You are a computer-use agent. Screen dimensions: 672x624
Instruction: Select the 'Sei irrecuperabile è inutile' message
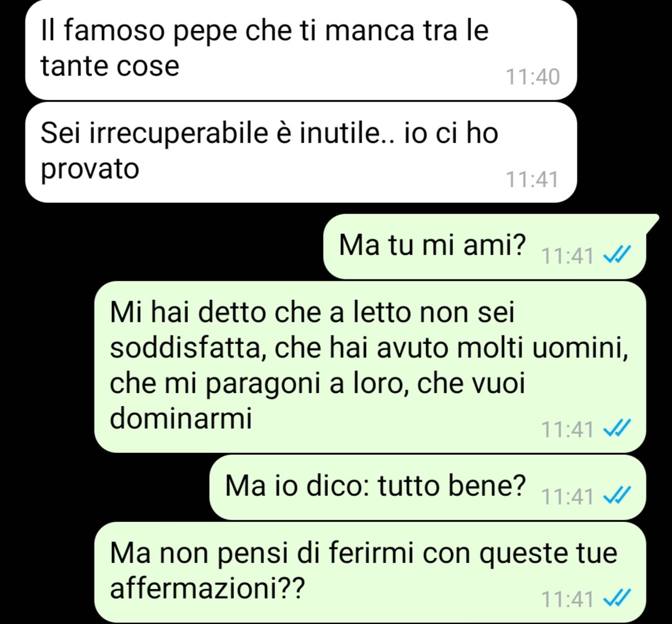[301, 152]
